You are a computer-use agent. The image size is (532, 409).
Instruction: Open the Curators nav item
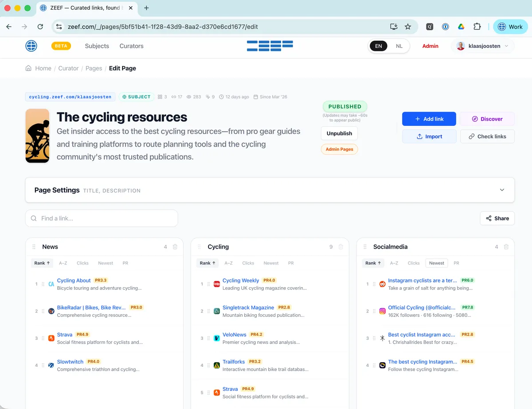[x=131, y=46]
